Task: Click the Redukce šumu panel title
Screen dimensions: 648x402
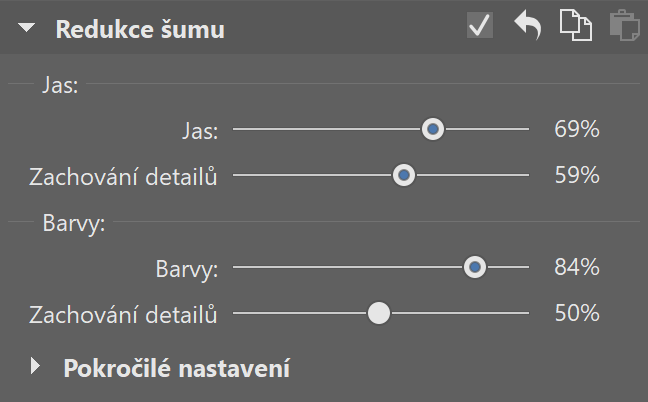Action: [140, 29]
